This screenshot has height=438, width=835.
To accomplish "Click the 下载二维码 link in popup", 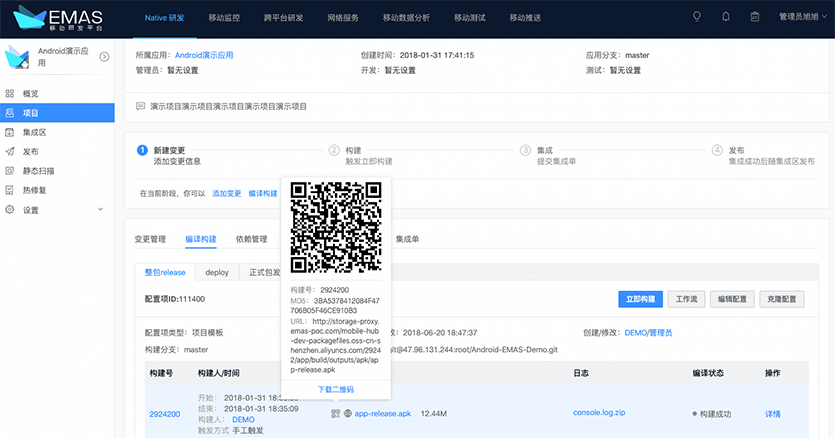I will pos(335,389).
